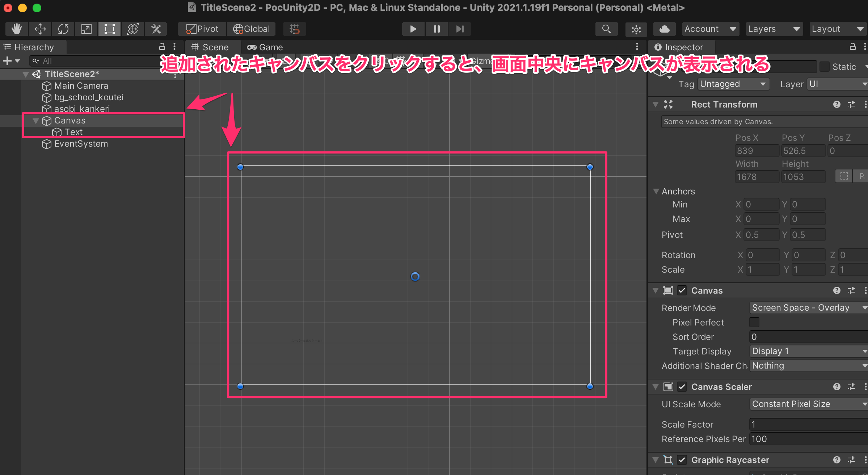The height and width of the screenshot is (475, 868).
Task: Select the Scale tool
Action: [86, 29]
